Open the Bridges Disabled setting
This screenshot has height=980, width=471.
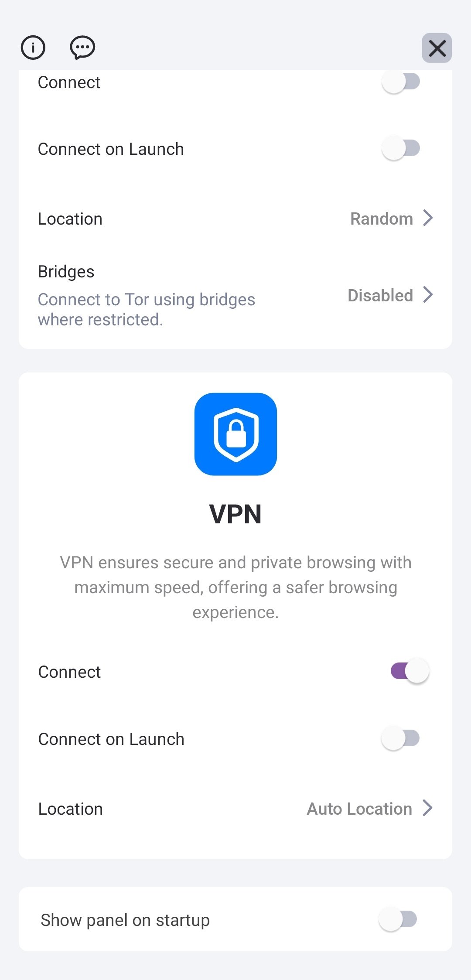pyautogui.click(x=380, y=295)
